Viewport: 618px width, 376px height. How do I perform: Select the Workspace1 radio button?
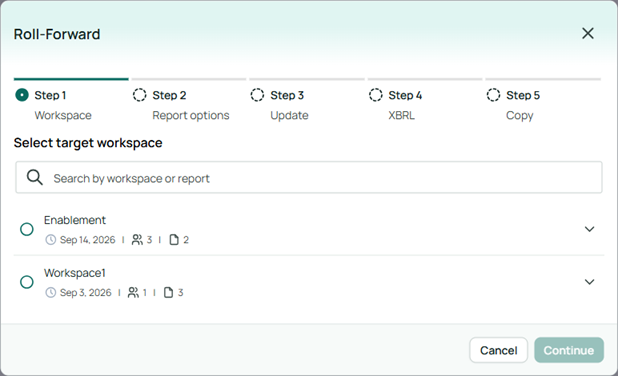[x=27, y=282]
